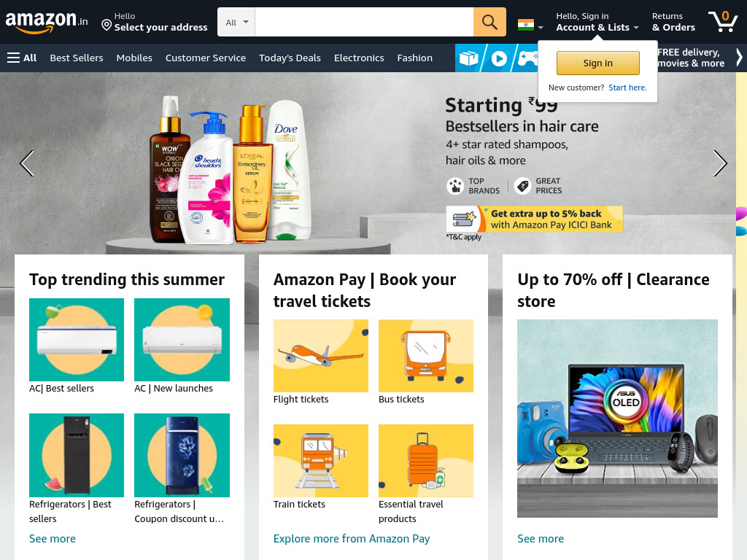Screen dimensions: 747x560
Task: Click inside the search text field
Action: 364,22
